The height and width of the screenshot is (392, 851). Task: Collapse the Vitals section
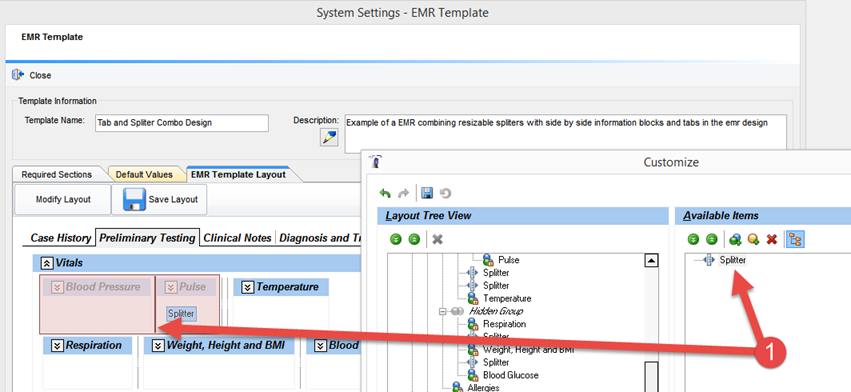click(47, 263)
